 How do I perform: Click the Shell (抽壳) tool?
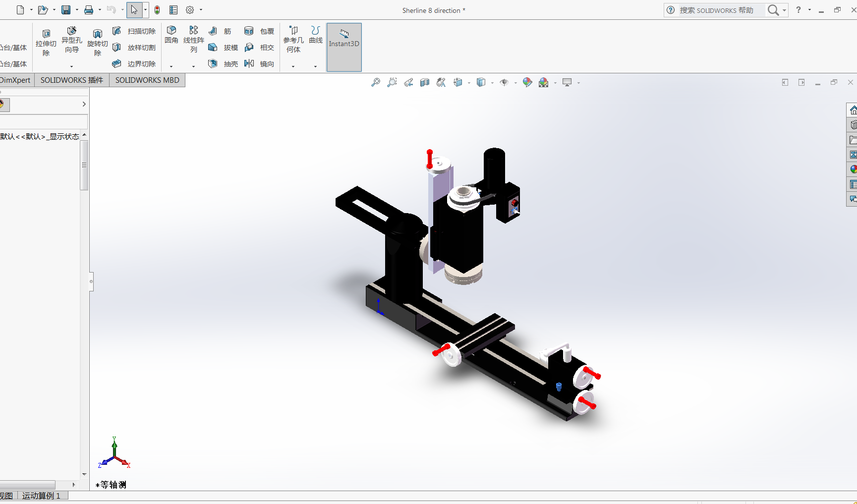pyautogui.click(x=224, y=63)
